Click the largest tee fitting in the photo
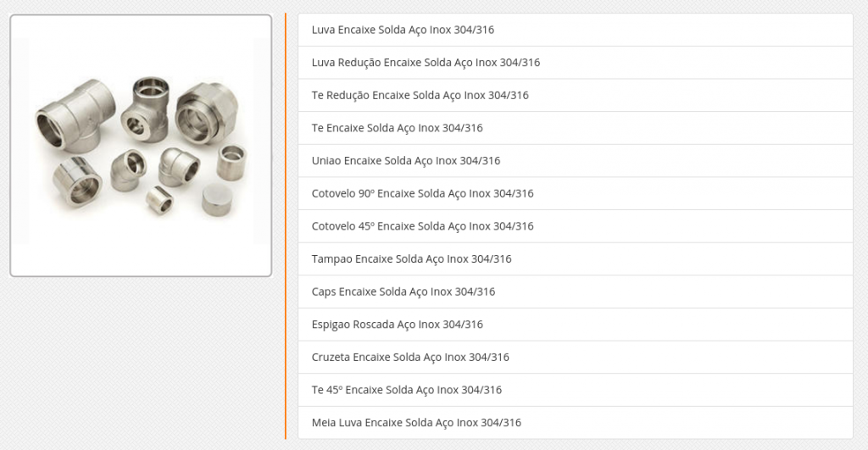 click(75, 119)
